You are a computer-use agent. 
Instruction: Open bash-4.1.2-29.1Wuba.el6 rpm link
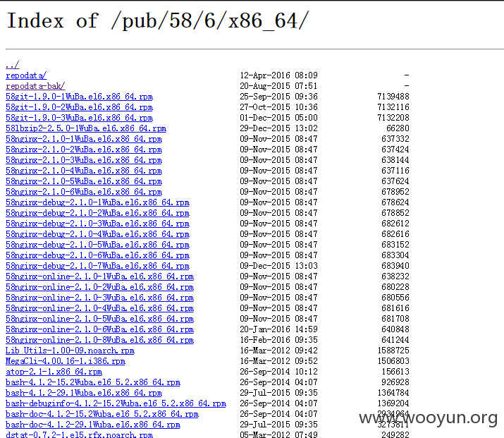(84, 393)
